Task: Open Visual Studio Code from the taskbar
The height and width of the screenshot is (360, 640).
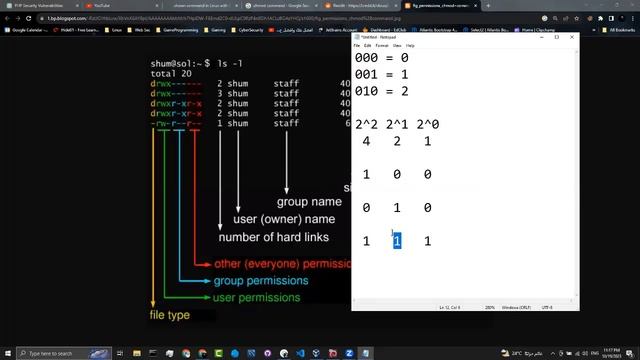Action: 300,353
